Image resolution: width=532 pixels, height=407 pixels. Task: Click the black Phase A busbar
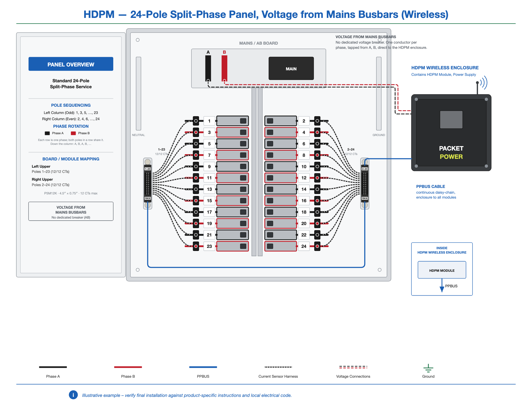208,68
